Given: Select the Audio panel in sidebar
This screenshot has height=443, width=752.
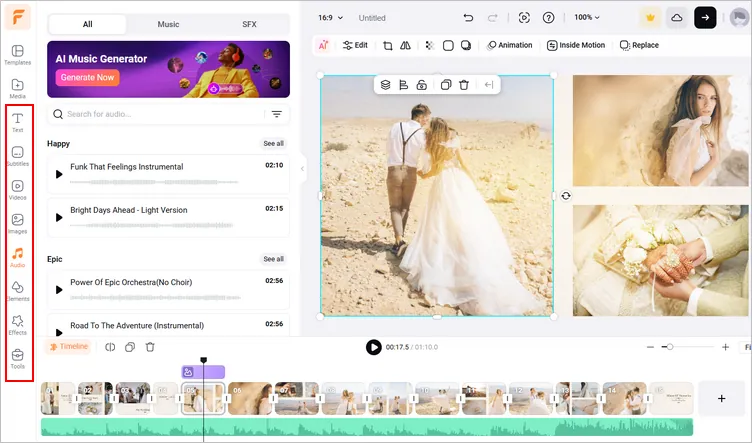Looking at the screenshot, I should tap(18, 257).
